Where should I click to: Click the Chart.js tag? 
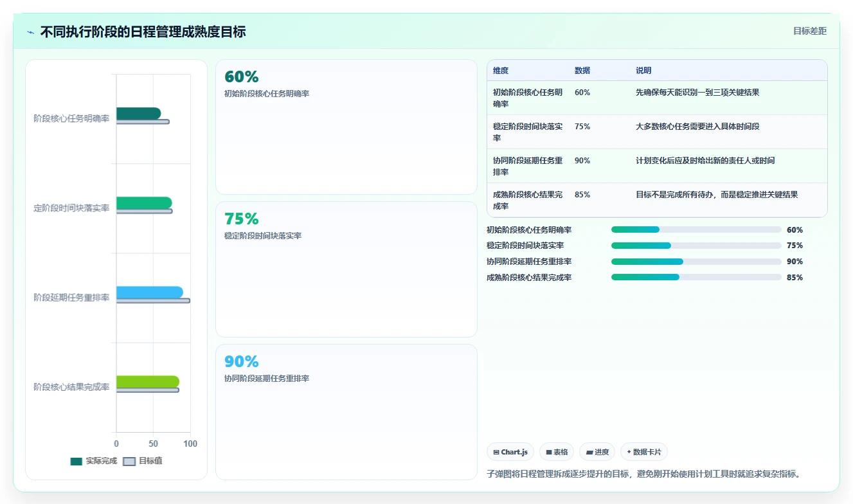(x=510, y=452)
